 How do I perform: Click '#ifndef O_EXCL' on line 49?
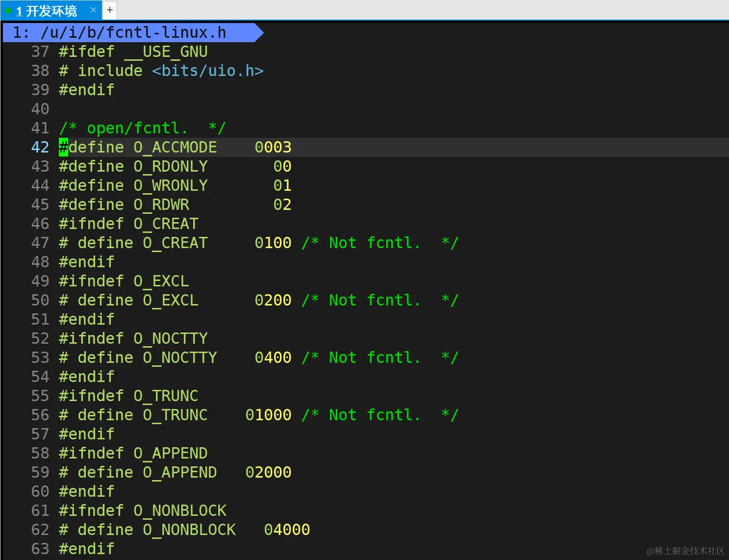(x=124, y=281)
